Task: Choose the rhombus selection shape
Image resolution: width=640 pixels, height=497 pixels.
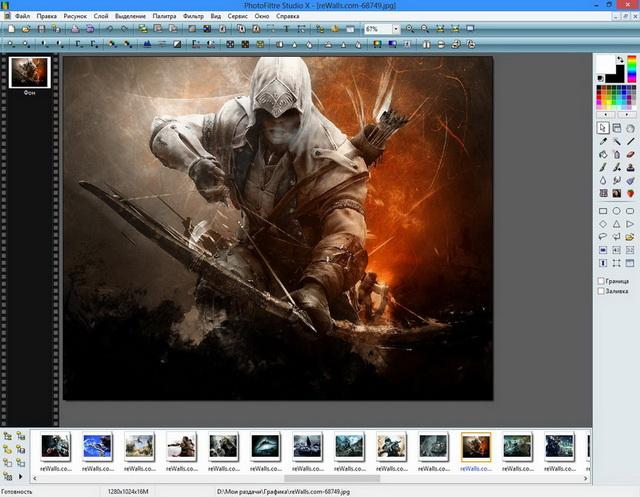Action: tap(603, 224)
